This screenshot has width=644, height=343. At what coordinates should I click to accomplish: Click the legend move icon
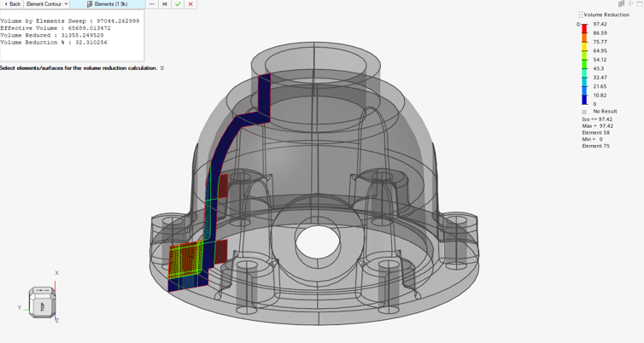[630, 4]
